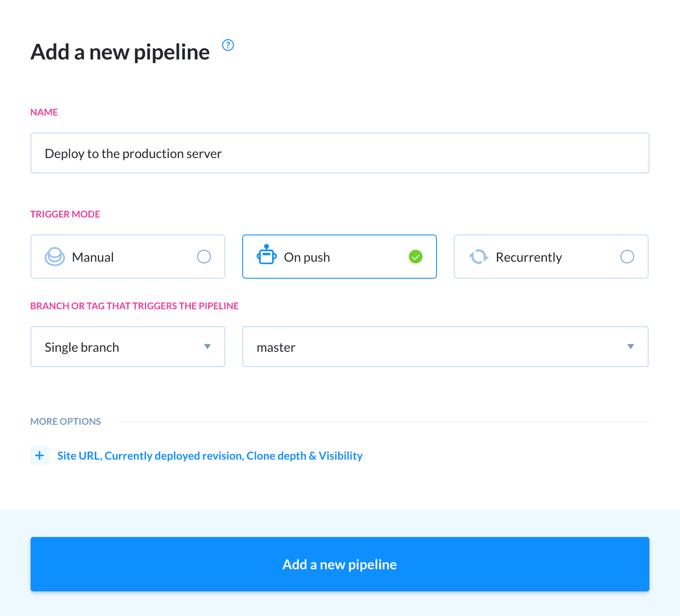
Task: Click the green checkmark on On push
Action: (415, 257)
